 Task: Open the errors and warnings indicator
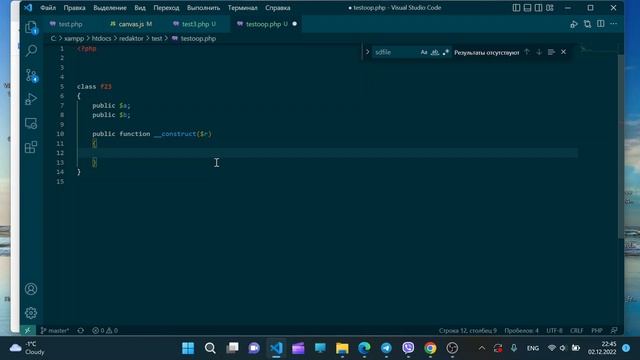pos(105,330)
